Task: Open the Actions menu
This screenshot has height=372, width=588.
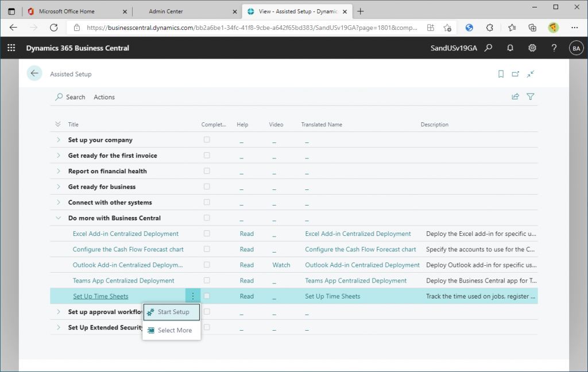Action: [x=104, y=97]
